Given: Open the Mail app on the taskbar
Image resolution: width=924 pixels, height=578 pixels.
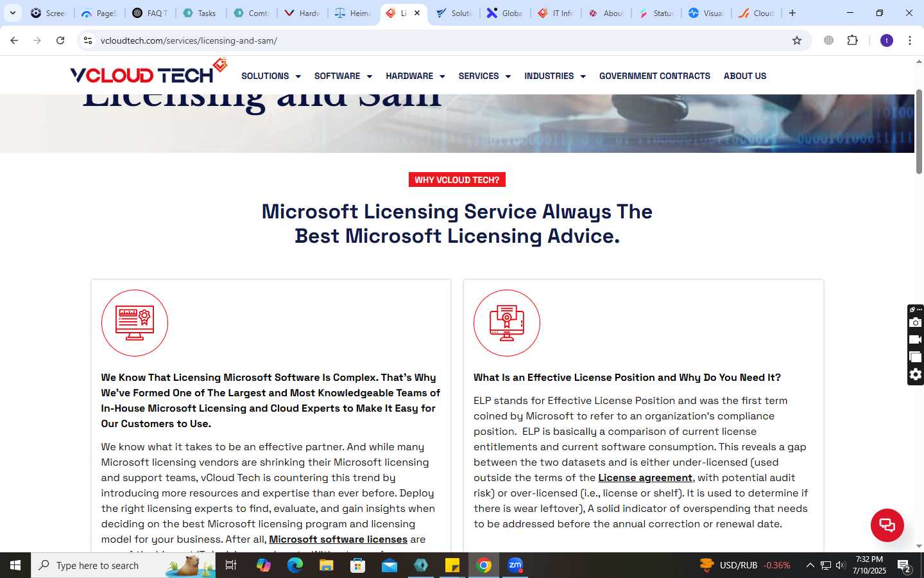Looking at the screenshot, I should pos(389,565).
